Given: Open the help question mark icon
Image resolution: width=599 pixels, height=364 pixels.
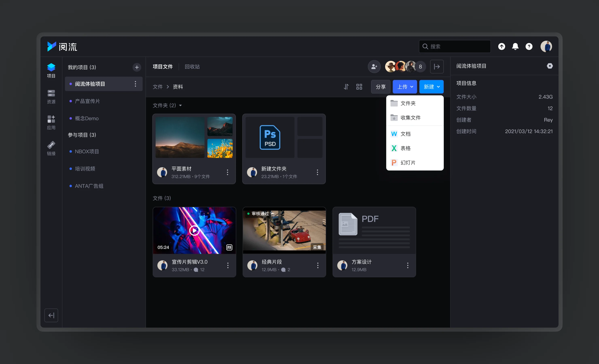Looking at the screenshot, I should (529, 47).
